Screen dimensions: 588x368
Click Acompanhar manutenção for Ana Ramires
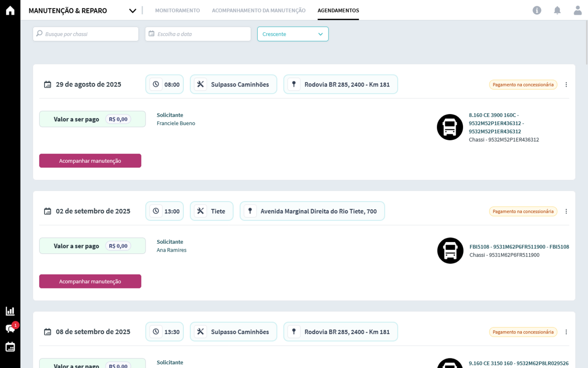pos(90,282)
